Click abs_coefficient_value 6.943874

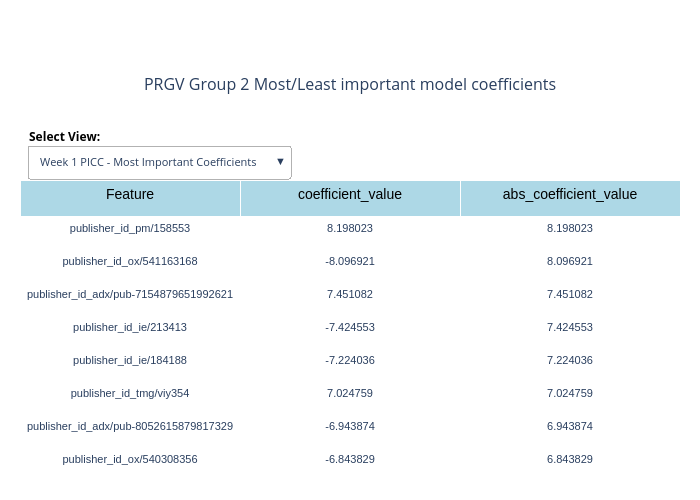tap(570, 426)
